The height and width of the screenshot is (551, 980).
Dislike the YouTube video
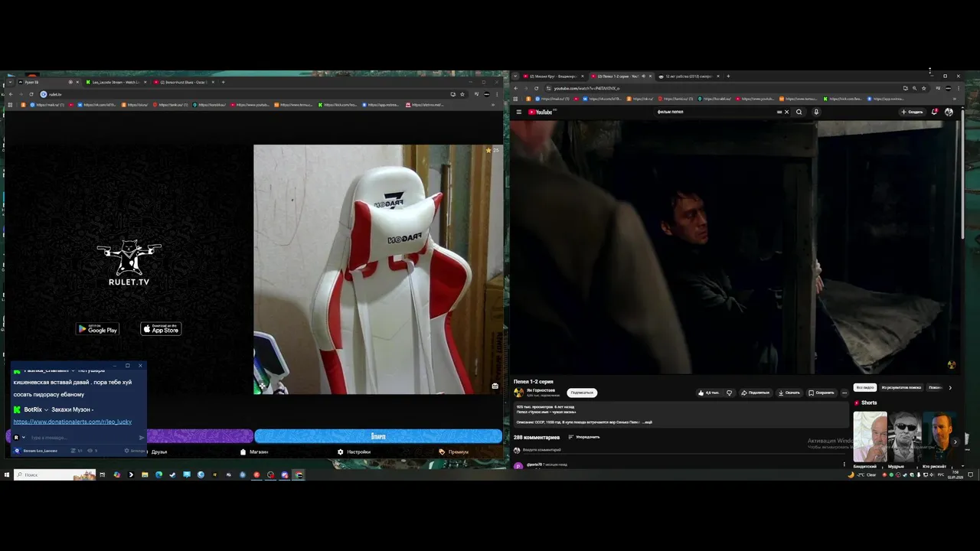point(729,393)
